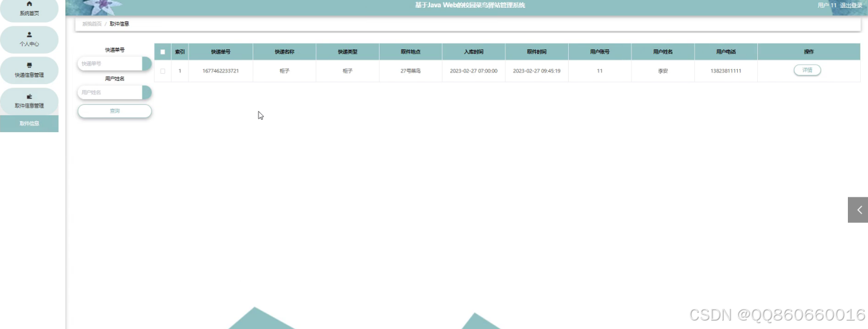This screenshot has width=868, height=329.
Task: Click 系统首页 breadcrumb link
Action: click(x=91, y=23)
